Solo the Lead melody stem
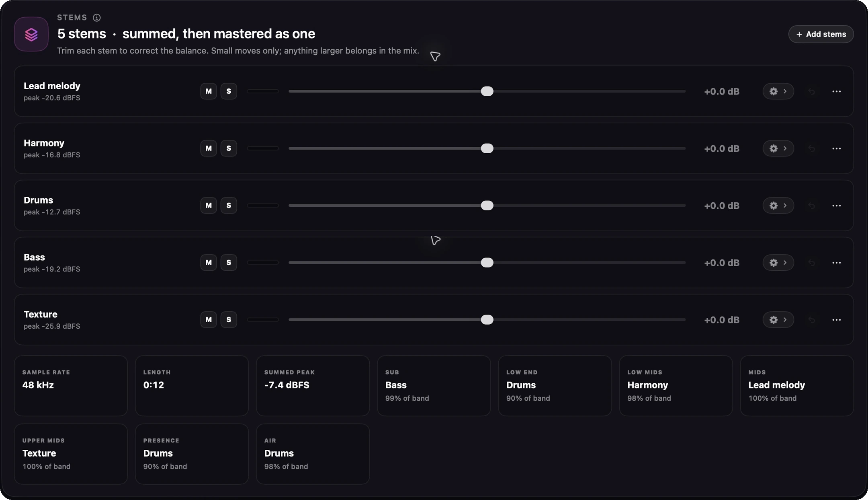This screenshot has width=868, height=500. click(x=229, y=91)
